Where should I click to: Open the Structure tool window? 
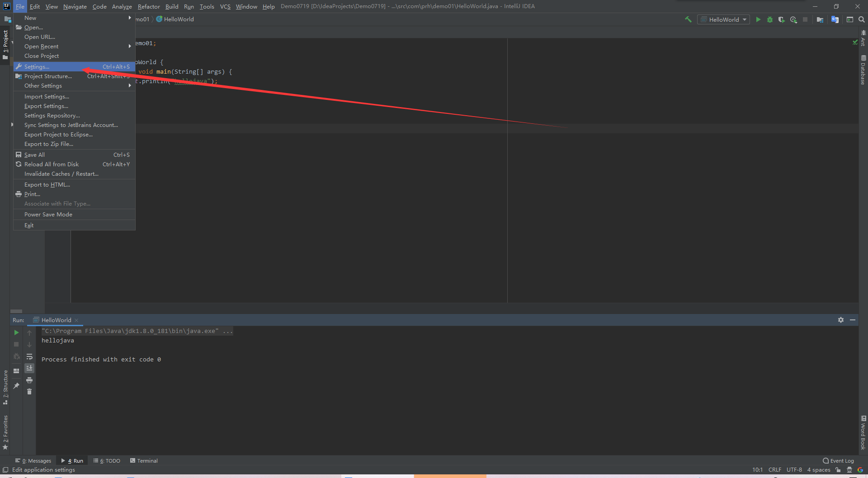coord(5,387)
